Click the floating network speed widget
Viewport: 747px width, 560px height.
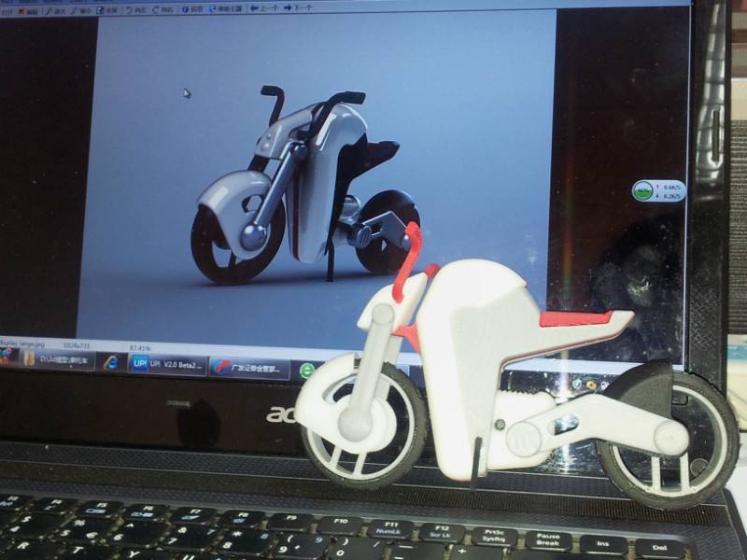[x=658, y=191]
